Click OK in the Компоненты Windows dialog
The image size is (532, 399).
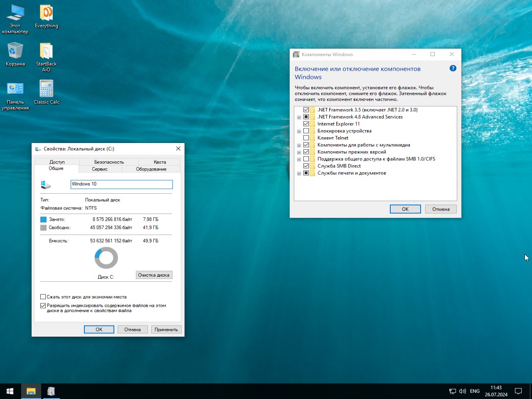[x=405, y=209]
